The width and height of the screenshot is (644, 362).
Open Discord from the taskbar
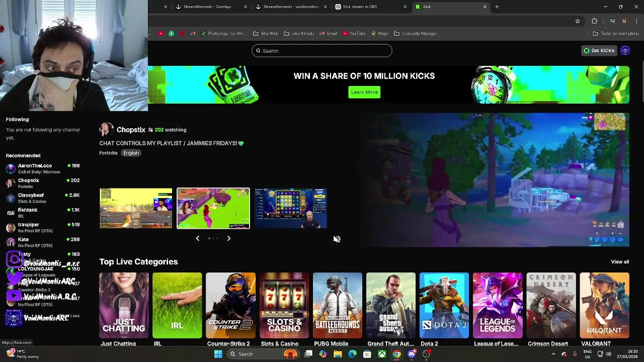pos(412,354)
